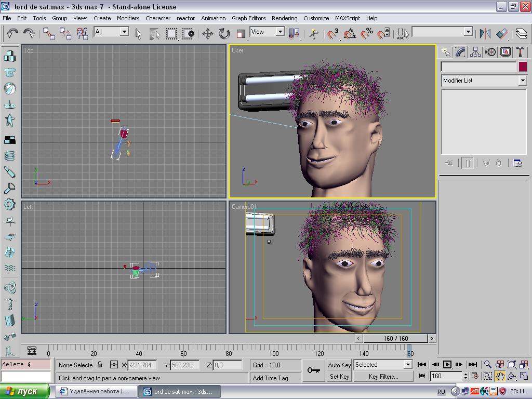Screen dimensions: 532x399
Task: Toggle Set Key mode
Action: 340,377
